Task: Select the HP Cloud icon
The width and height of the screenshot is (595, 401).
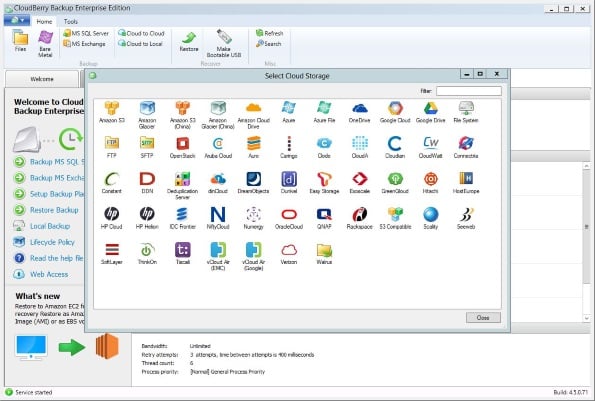Action: click(x=112, y=218)
